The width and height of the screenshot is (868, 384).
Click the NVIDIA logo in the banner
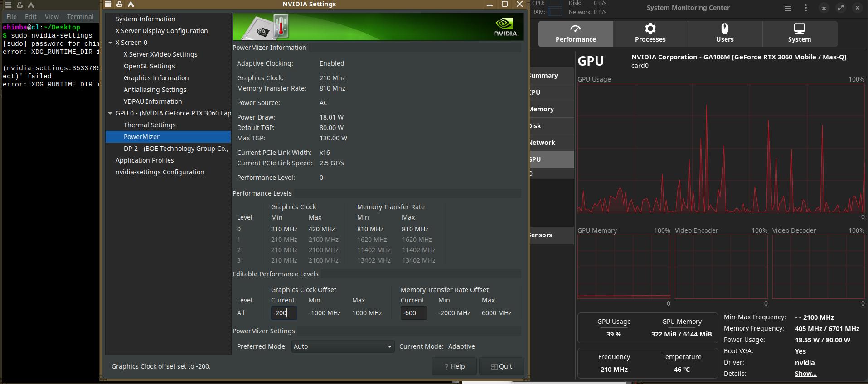(x=505, y=27)
